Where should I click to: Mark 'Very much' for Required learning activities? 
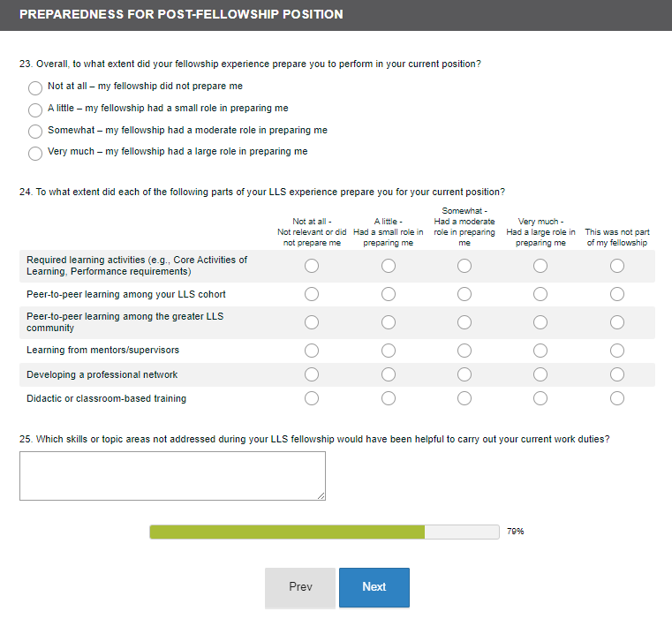tap(540, 266)
